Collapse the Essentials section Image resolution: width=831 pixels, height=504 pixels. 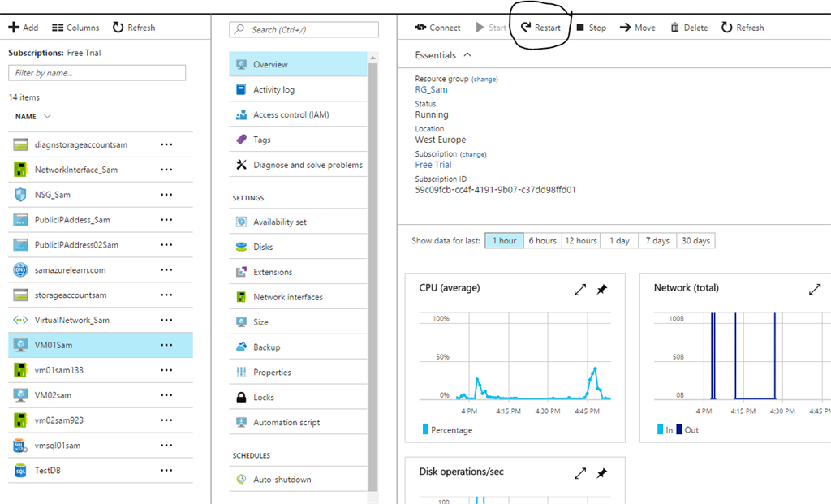click(467, 55)
